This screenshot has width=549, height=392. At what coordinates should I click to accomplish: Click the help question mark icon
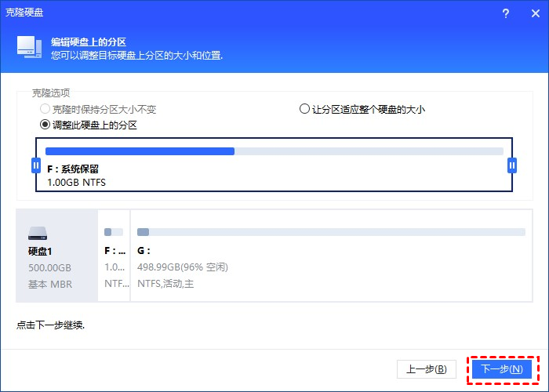pos(506,13)
